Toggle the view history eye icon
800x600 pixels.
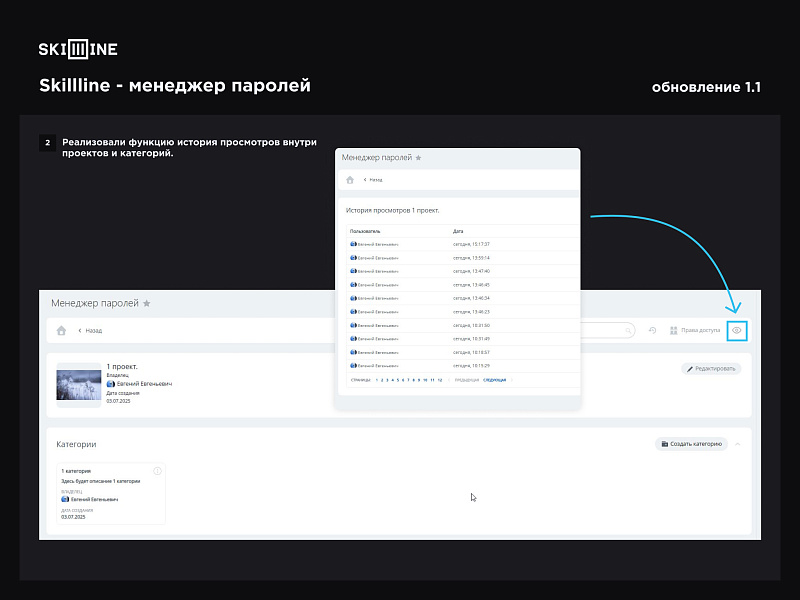739,330
